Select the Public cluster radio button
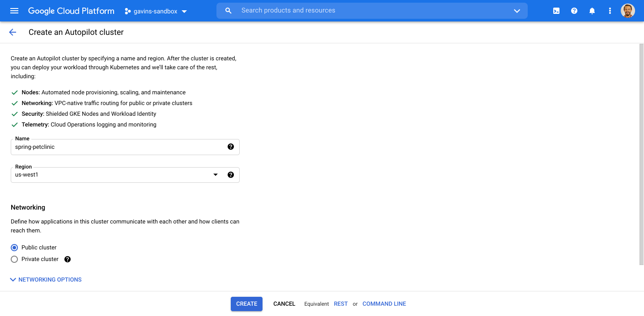The width and height of the screenshot is (644, 316). click(14, 247)
